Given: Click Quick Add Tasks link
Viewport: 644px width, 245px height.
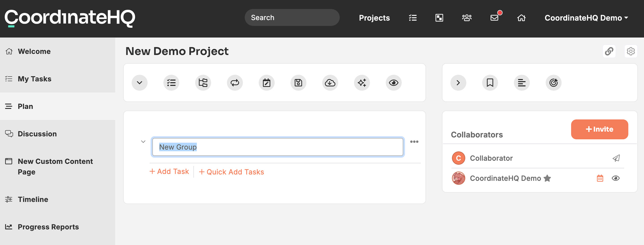Looking at the screenshot, I should click(231, 172).
